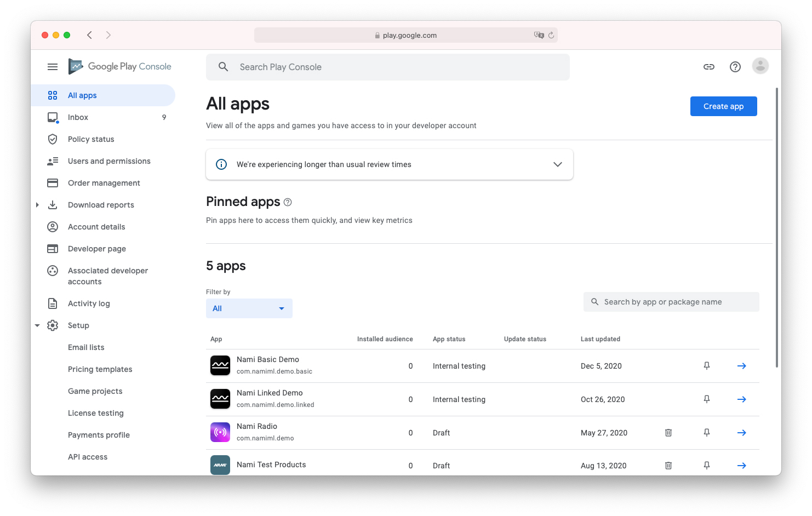Viewport: 812px width, 516px height.
Task: Click the Nami Basic Demo app icon
Action: (x=220, y=365)
